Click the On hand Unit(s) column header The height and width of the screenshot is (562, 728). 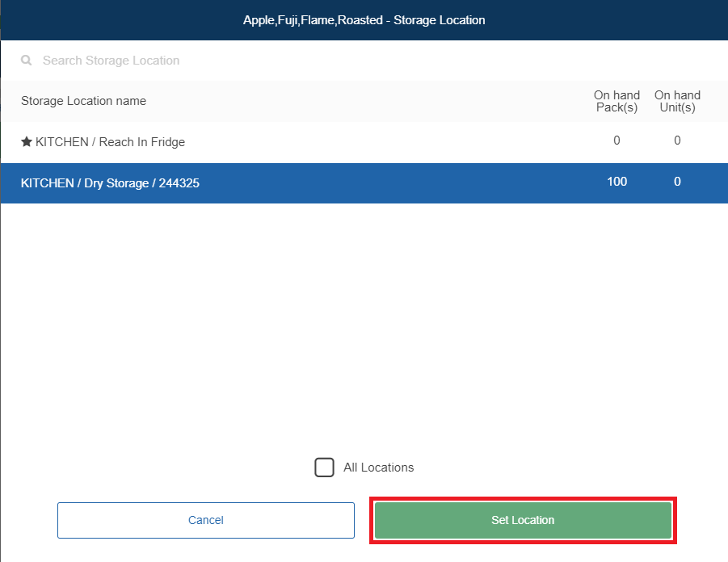(x=677, y=101)
